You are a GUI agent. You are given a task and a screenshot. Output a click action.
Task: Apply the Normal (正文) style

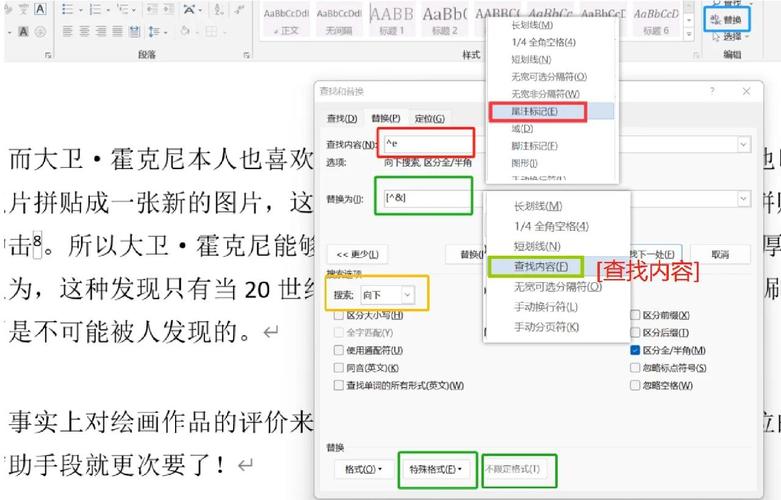[286, 21]
